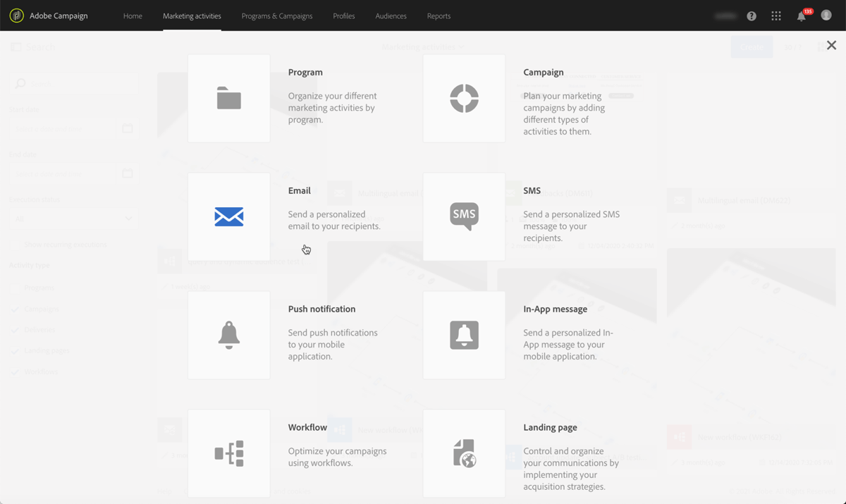The height and width of the screenshot is (504, 846).
Task: Select the Workflow diagram icon
Action: click(228, 453)
